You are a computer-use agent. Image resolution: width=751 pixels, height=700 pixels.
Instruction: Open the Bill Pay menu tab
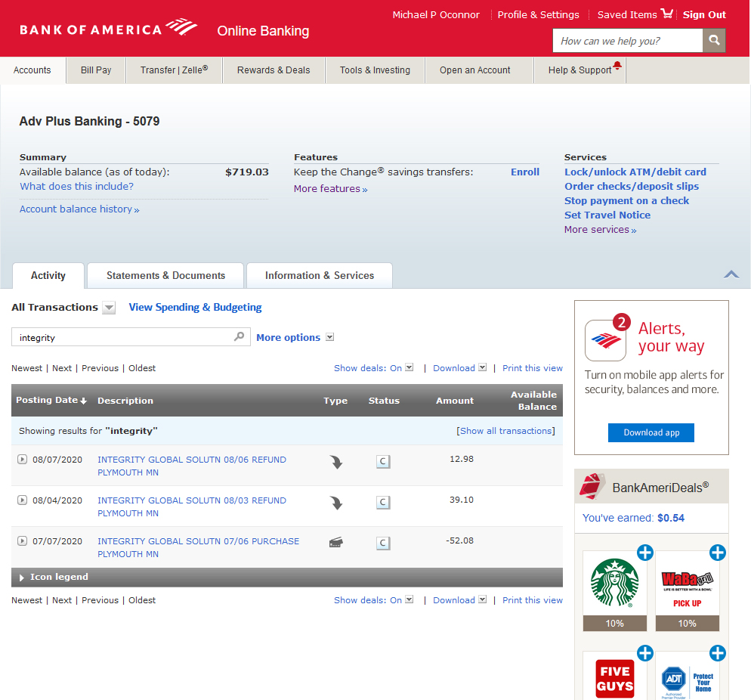tap(96, 70)
